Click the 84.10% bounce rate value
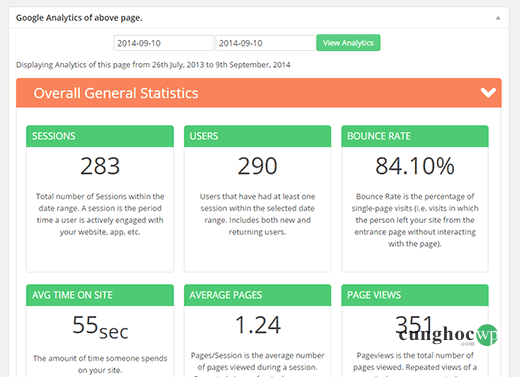 (x=415, y=166)
